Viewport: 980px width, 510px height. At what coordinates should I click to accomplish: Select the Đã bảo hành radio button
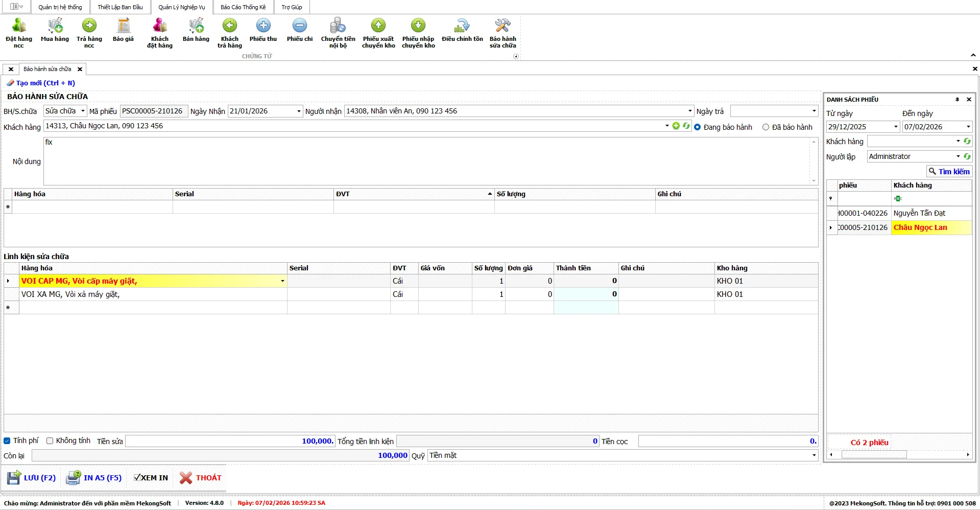pos(766,127)
